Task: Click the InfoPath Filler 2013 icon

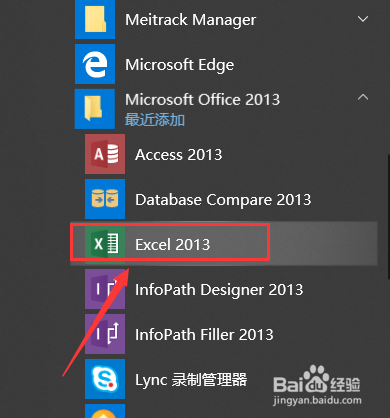Action: tap(105, 334)
